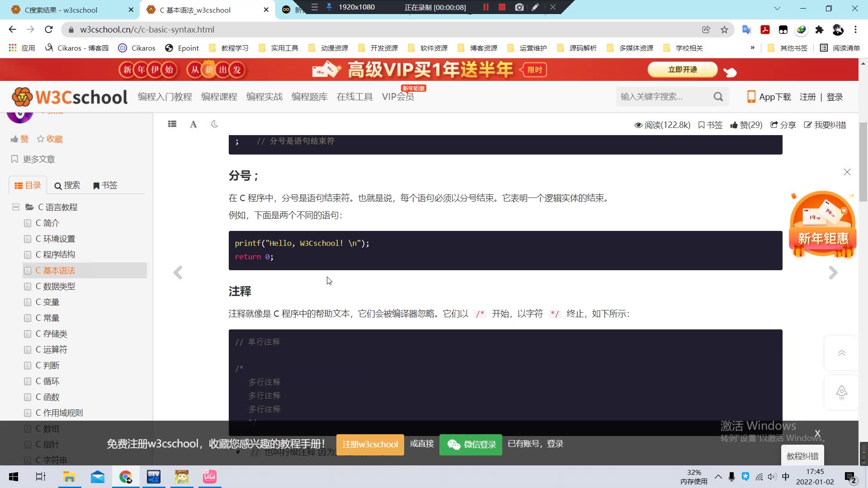Open 在线工具 nav menu
The image size is (868, 488).
click(355, 97)
